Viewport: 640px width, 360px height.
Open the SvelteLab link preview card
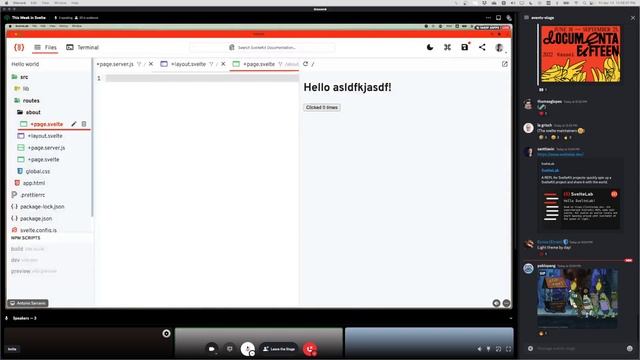(x=580, y=195)
